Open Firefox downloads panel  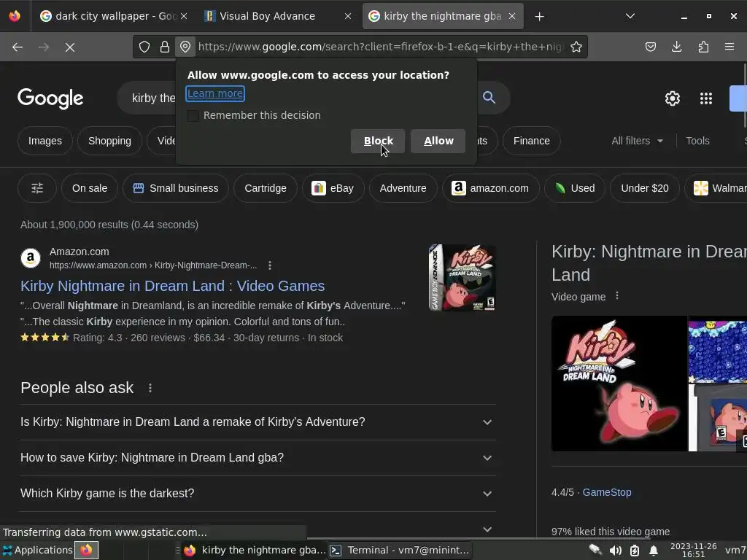point(676,47)
